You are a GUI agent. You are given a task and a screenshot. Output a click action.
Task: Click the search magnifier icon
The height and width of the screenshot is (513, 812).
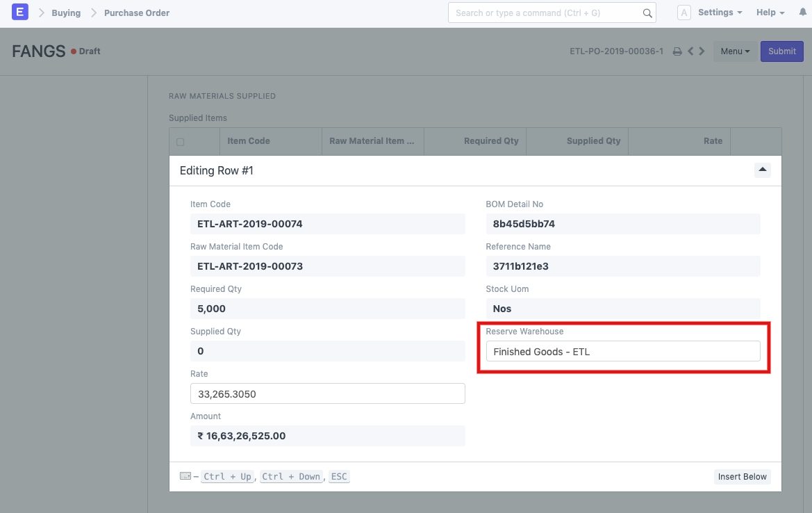coord(647,13)
